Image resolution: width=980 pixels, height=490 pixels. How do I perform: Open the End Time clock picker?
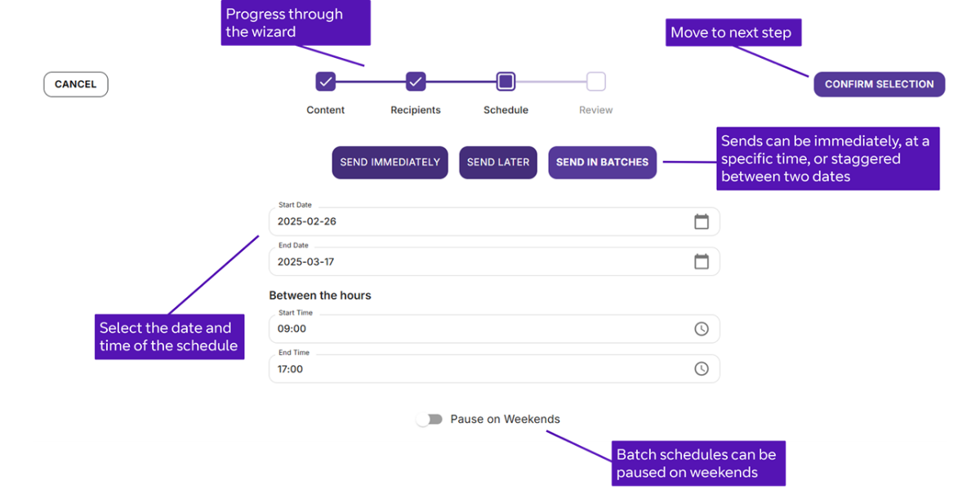(702, 368)
